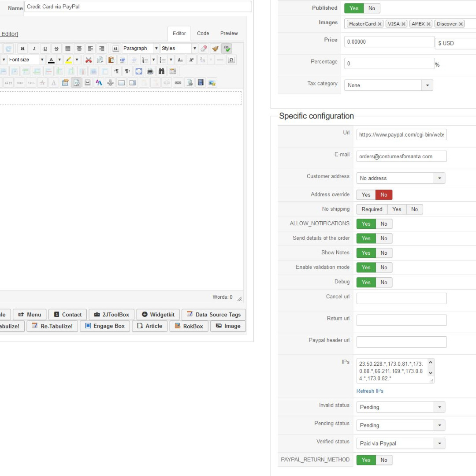The height and width of the screenshot is (476, 476).
Task: Set Debug to No
Action: coord(384,283)
